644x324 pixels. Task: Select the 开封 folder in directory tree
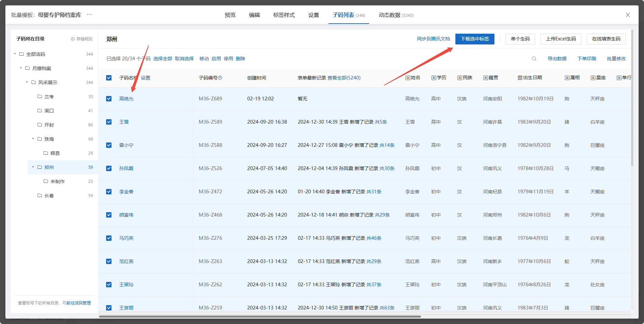(x=49, y=125)
